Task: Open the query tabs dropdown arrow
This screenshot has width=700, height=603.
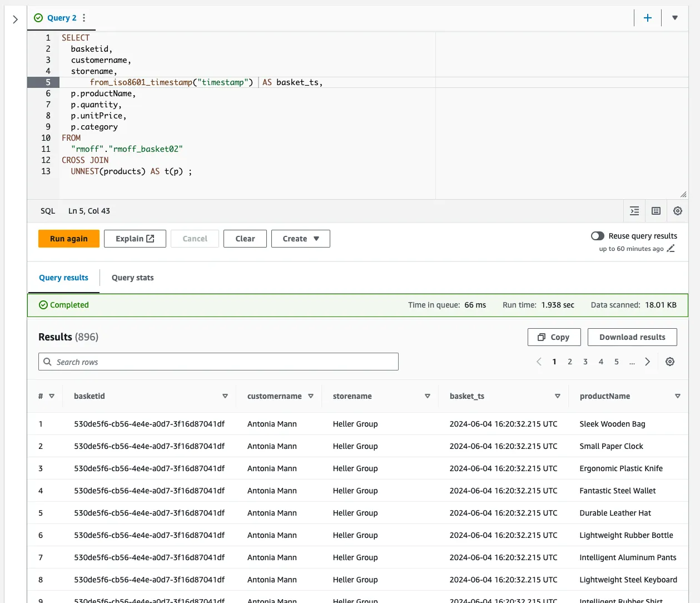Action: [x=674, y=18]
